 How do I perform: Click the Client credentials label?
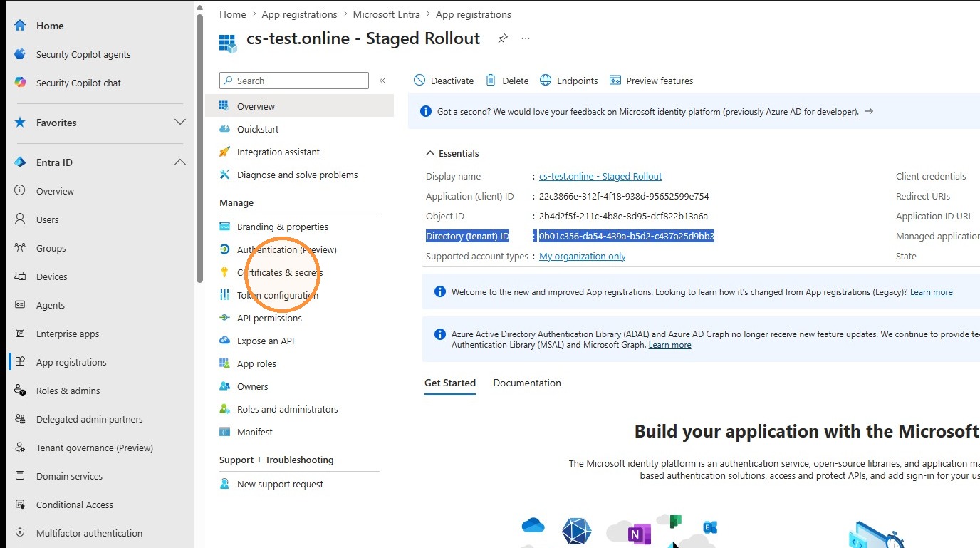click(x=931, y=176)
